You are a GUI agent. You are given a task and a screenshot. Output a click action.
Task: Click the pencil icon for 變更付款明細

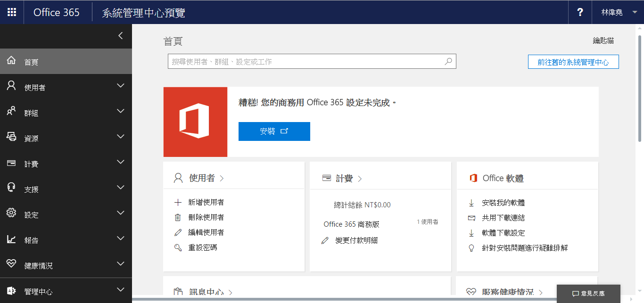pyautogui.click(x=324, y=241)
